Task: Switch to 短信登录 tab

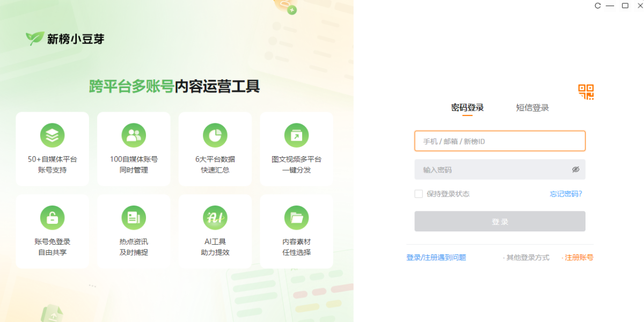Action: point(531,107)
